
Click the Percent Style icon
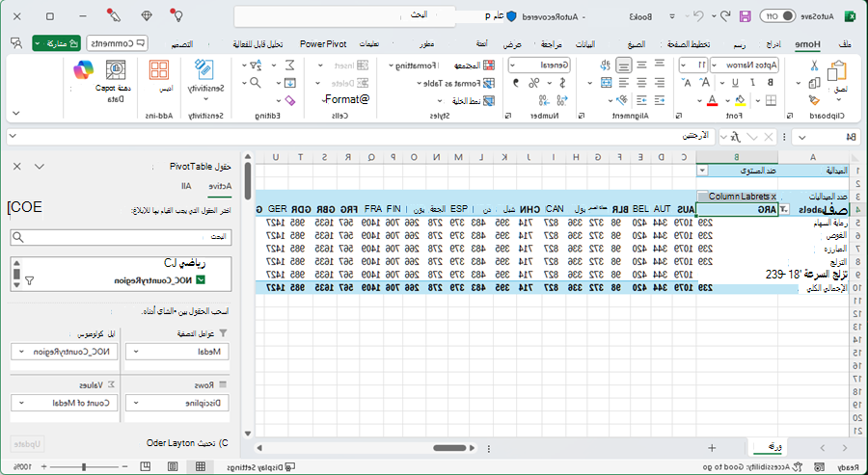pyautogui.click(x=533, y=83)
